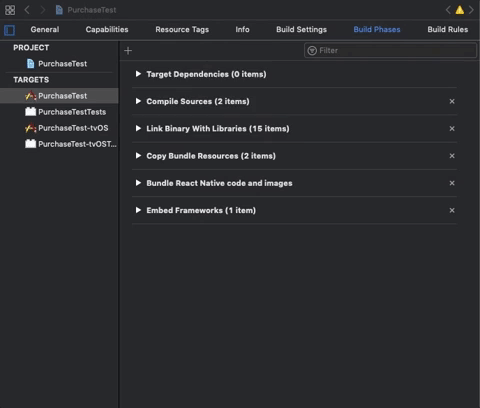Viewport: 480px width, 408px height.
Task: Open the related items grid menu icon
Action: pyautogui.click(x=10, y=10)
